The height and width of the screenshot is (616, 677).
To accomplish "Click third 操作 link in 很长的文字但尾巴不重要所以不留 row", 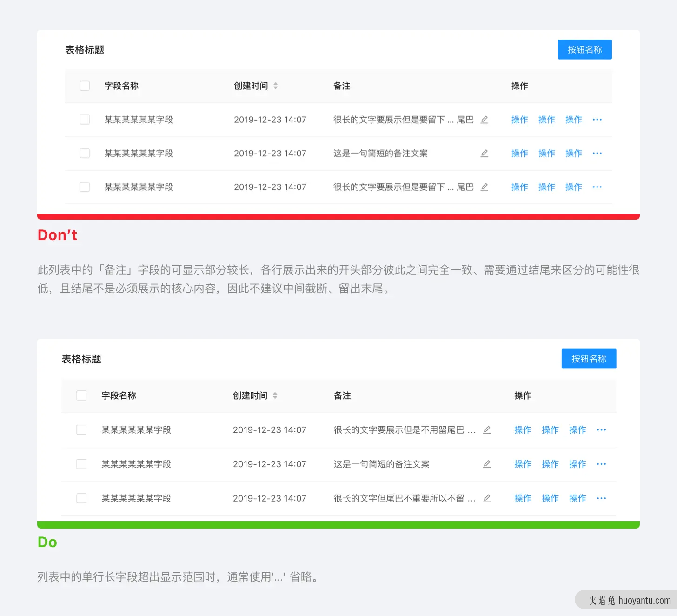I will [578, 498].
